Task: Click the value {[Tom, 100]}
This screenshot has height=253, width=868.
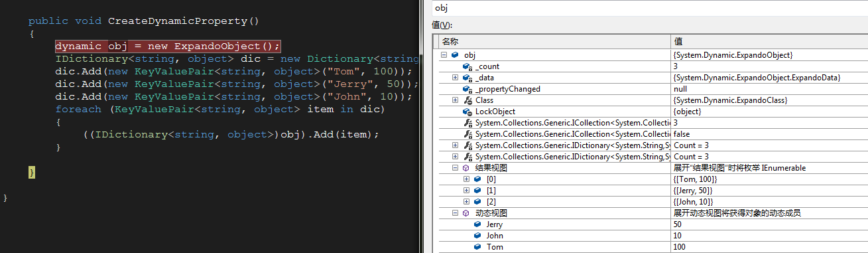Action: [695, 179]
